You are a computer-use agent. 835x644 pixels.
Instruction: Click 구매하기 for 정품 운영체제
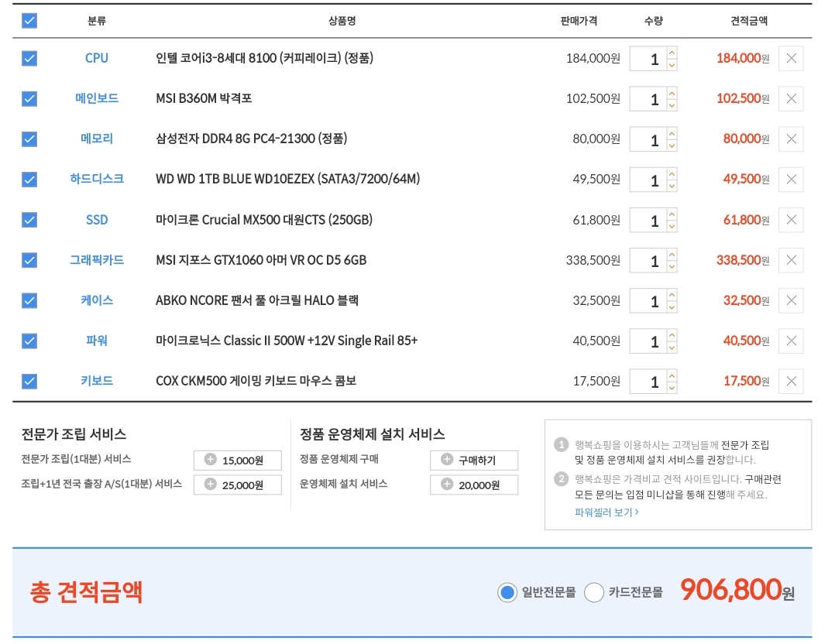tap(474, 460)
